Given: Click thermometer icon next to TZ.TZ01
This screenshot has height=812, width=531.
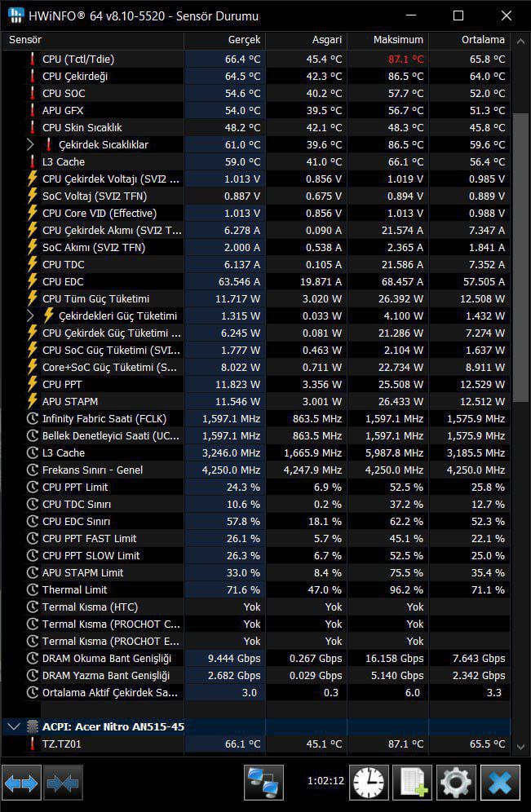Looking at the screenshot, I should (33, 744).
